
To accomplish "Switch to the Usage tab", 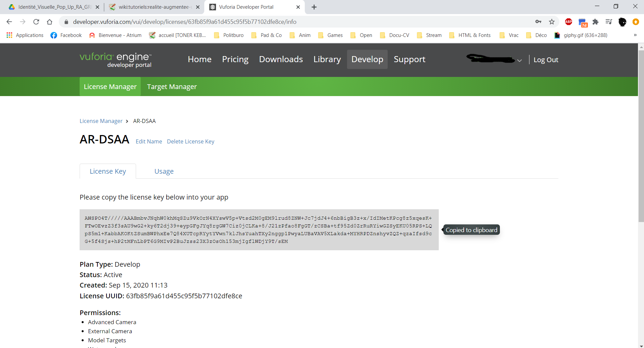I will [x=164, y=171].
